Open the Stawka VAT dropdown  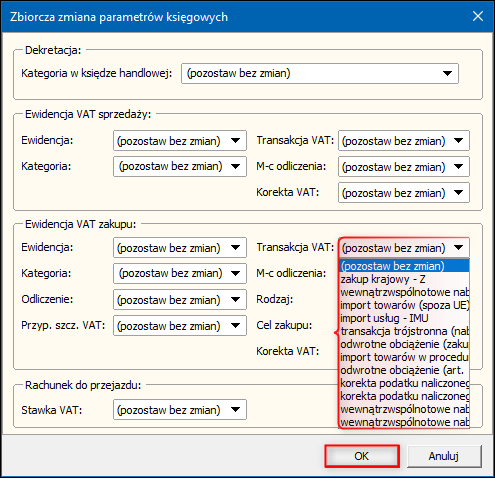click(180, 410)
